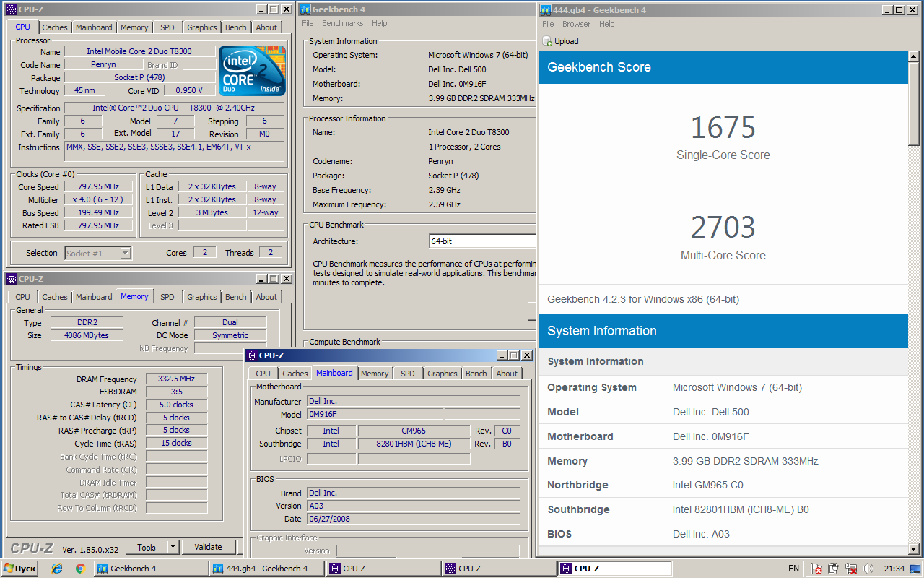Open the Benchmarks menu in Geekbench 4
The width and height of the screenshot is (924, 578).
coord(343,23)
